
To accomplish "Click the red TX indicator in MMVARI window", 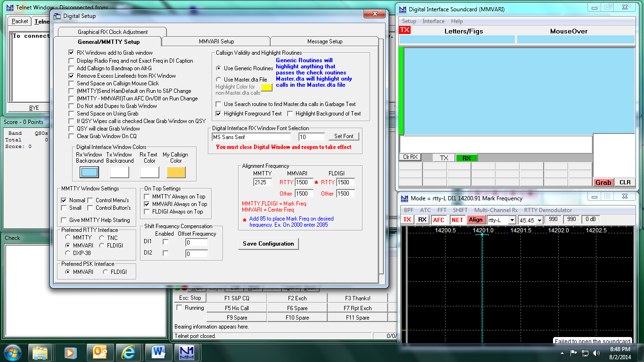I will pos(405,30).
